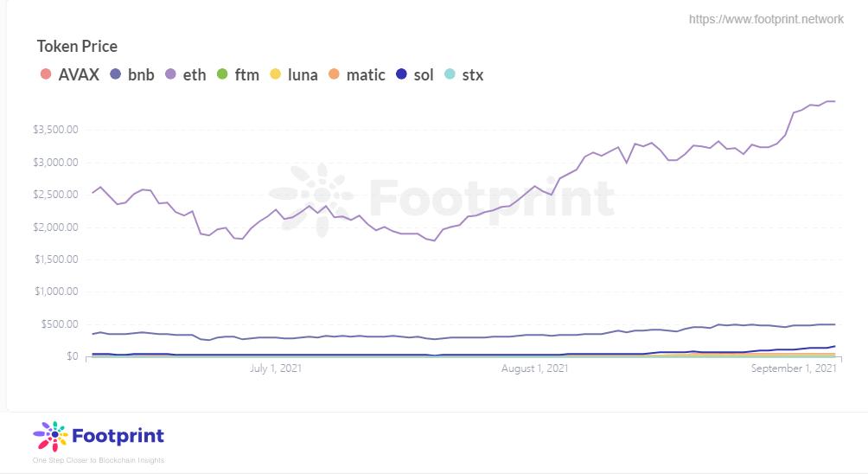Viewport: 868px width, 474px height.
Task: Click the July 1, 2021 axis label
Action: 276,368
